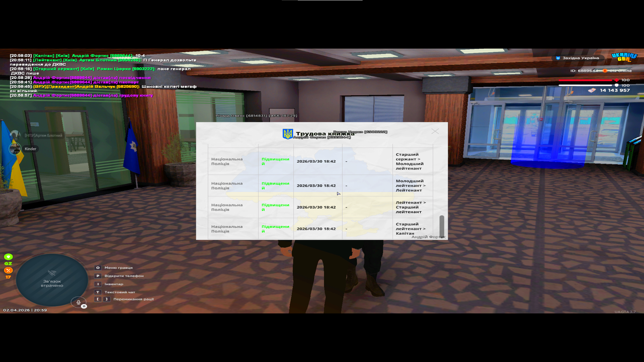The width and height of the screenshot is (644, 362).
Task: Click the orange fork-and-knife hunger icon
Action: [x=8, y=270]
